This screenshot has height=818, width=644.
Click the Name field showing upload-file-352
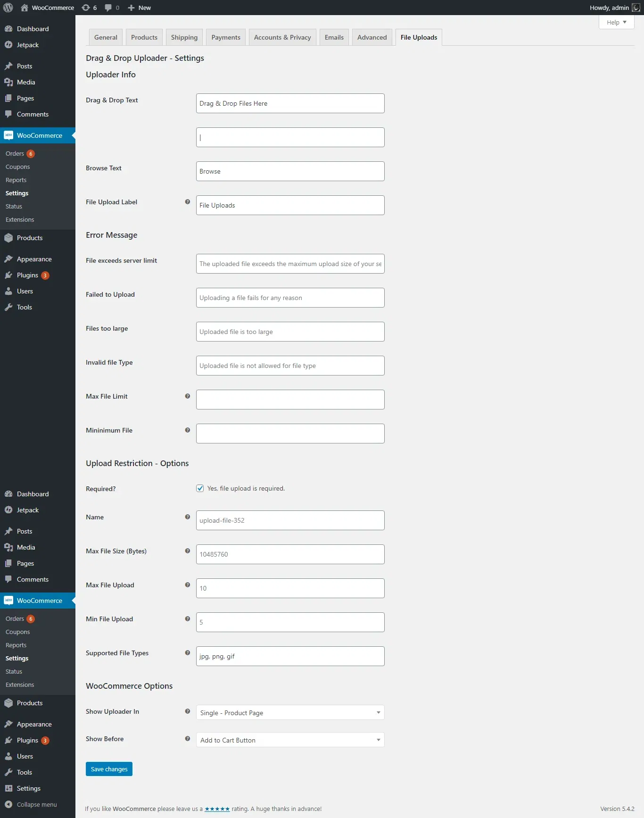[x=290, y=520]
